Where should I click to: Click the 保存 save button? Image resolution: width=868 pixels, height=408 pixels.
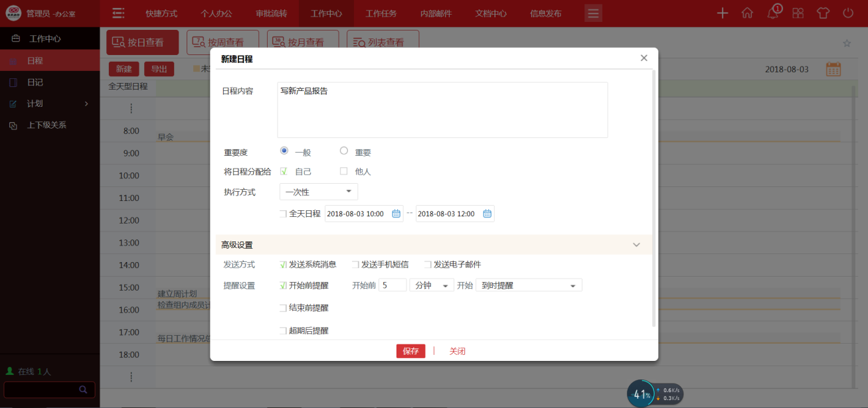410,351
